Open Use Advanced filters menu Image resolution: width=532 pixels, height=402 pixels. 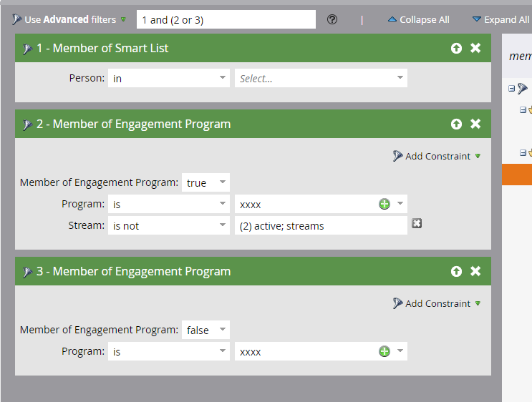(69, 20)
